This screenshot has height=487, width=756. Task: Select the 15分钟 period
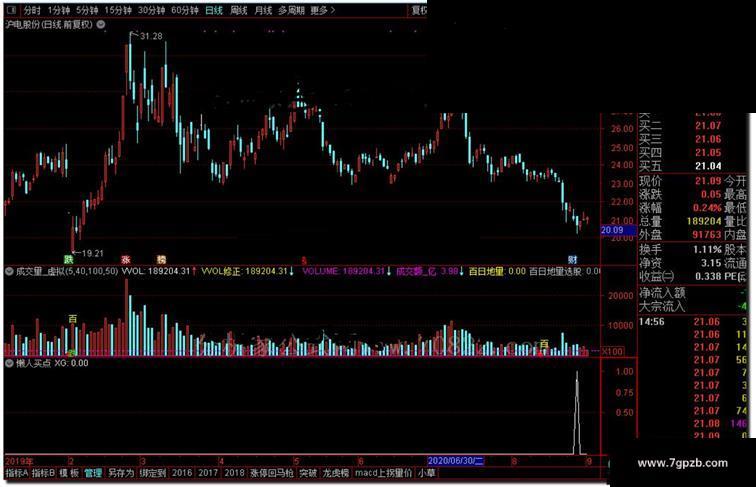tap(118, 10)
